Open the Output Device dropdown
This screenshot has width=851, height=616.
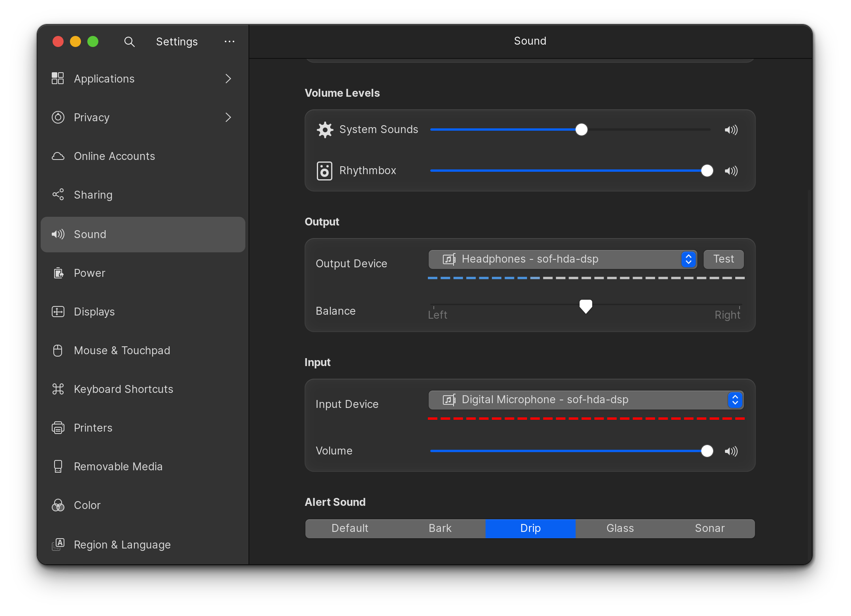(562, 259)
